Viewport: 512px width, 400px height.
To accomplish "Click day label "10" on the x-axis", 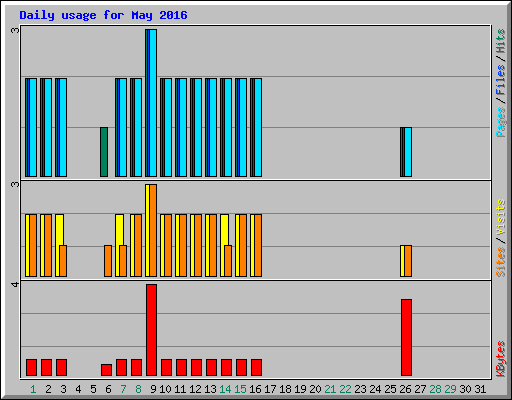I will coord(165,389).
